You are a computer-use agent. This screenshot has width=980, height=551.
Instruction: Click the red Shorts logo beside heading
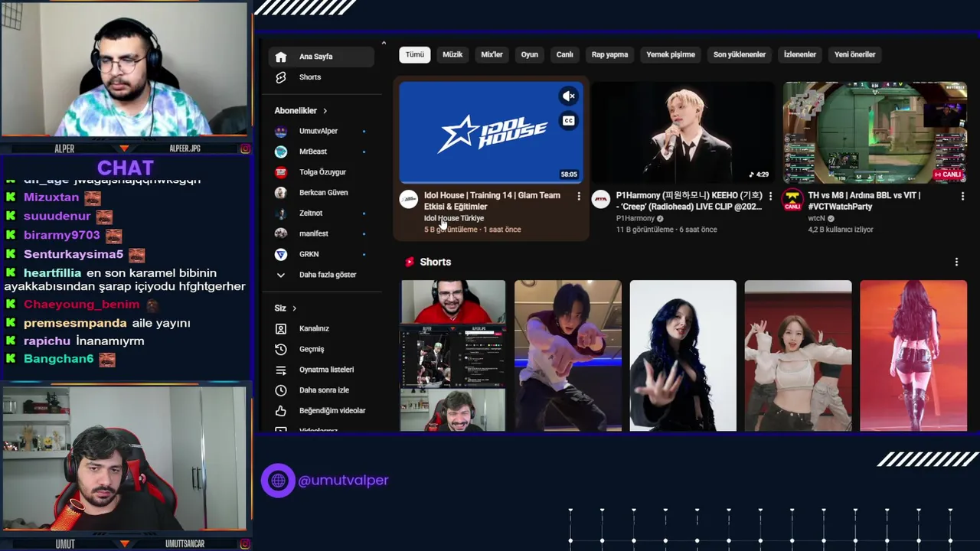tap(410, 262)
